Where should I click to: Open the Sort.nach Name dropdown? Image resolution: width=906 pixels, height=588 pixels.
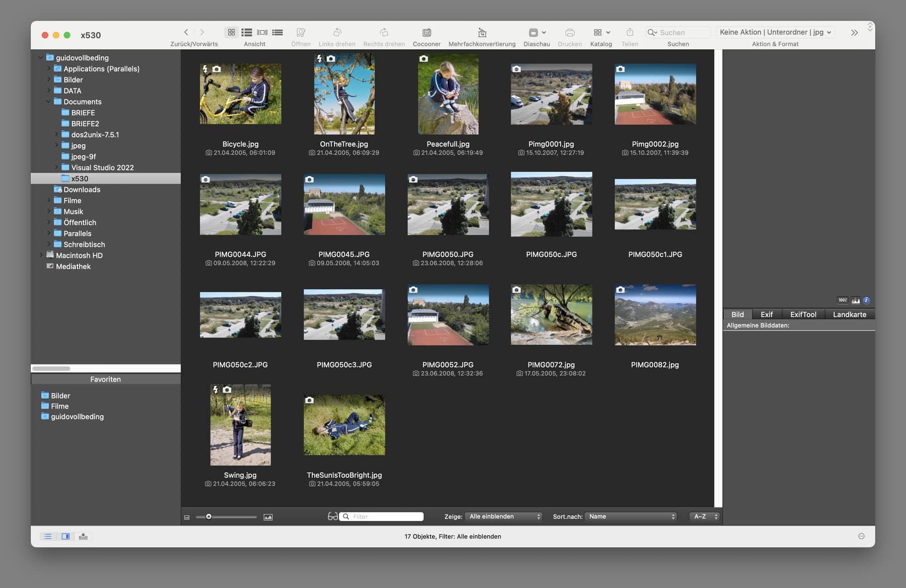click(x=631, y=517)
